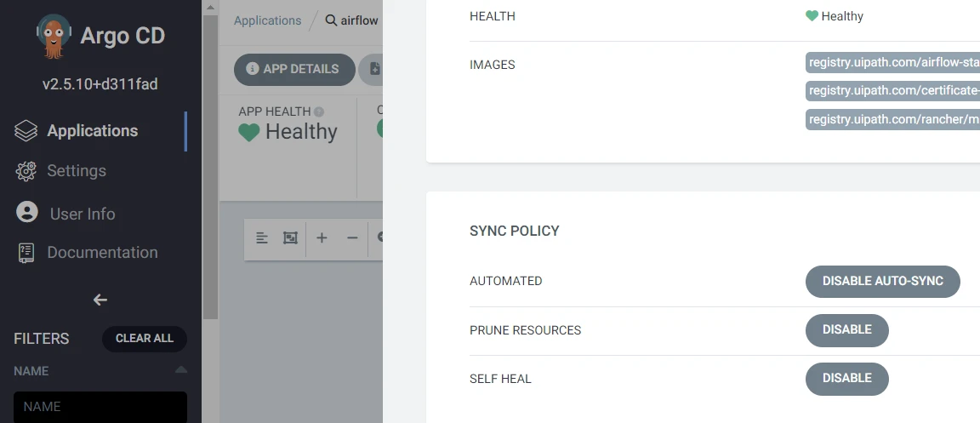The width and height of the screenshot is (980, 423).
Task: Open User Info avatar icon
Action: (27, 212)
